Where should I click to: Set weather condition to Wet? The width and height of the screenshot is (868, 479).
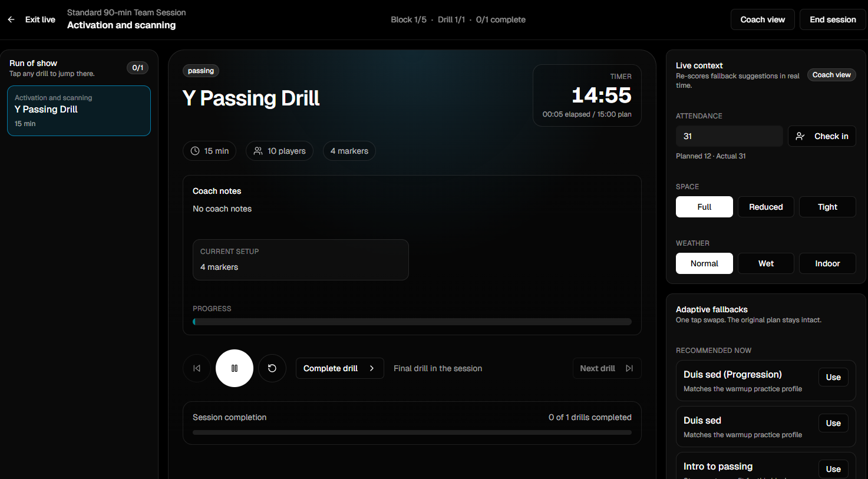point(765,263)
